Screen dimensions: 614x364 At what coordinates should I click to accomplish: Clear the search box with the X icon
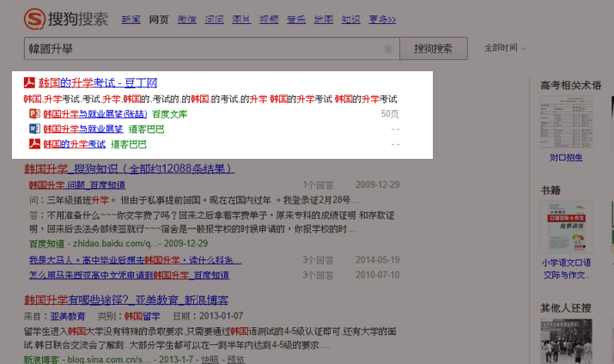tap(388, 49)
